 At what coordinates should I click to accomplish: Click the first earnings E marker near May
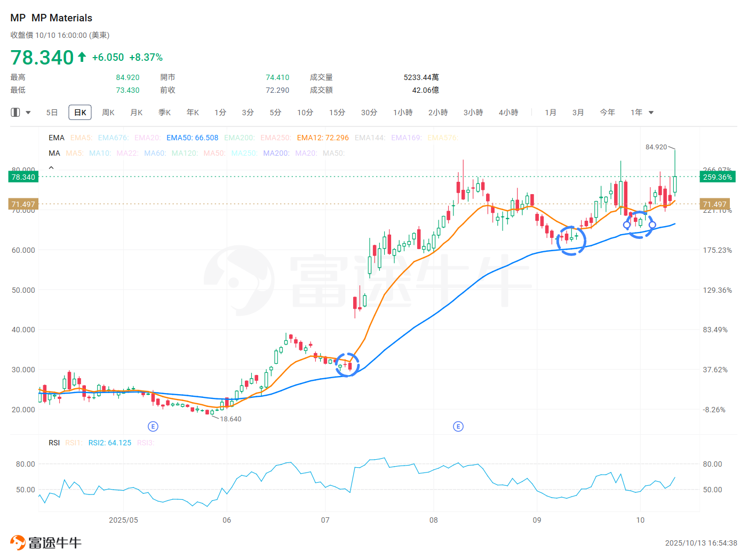[x=153, y=426]
